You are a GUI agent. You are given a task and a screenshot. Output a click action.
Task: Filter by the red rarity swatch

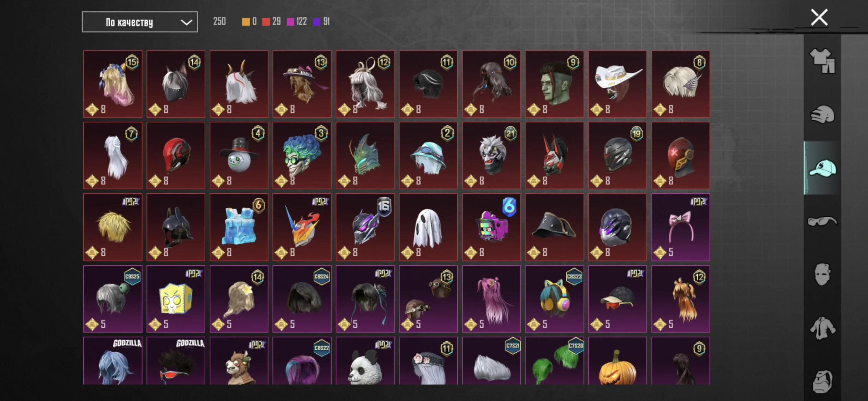(x=266, y=22)
